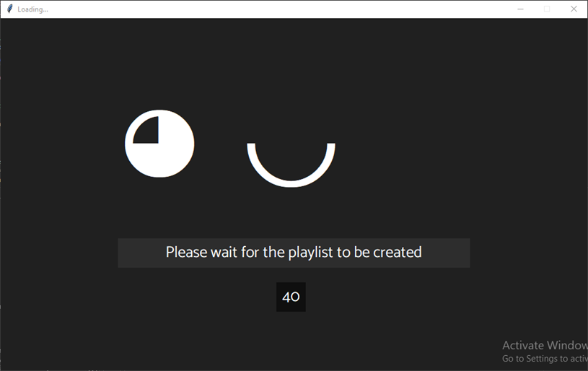Click the feather icon in title bar
This screenshot has height=371, width=588.
10,9
